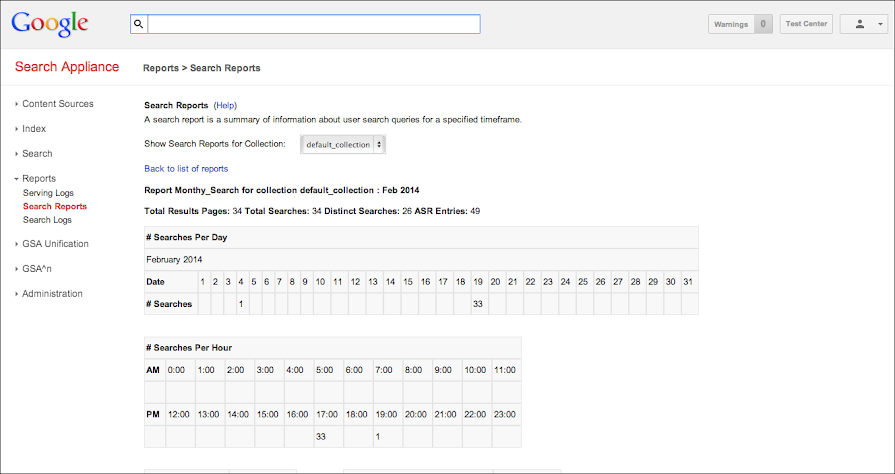Image resolution: width=895 pixels, height=474 pixels.
Task: Click the 'February 2014' table row
Action: tap(421, 259)
